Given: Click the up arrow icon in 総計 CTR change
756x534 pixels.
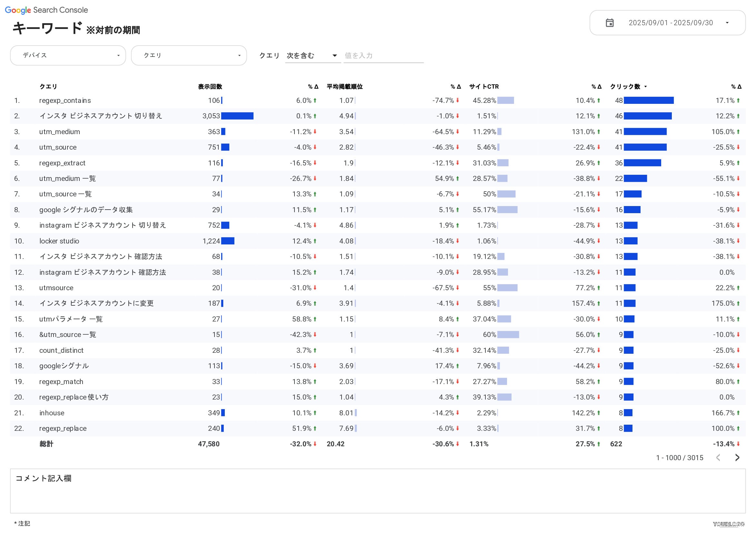Looking at the screenshot, I should [x=599, y=444].
